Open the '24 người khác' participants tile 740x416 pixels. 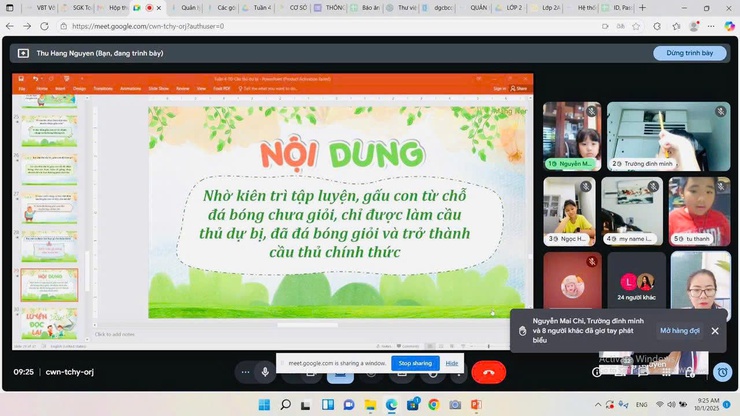[637, 281]
